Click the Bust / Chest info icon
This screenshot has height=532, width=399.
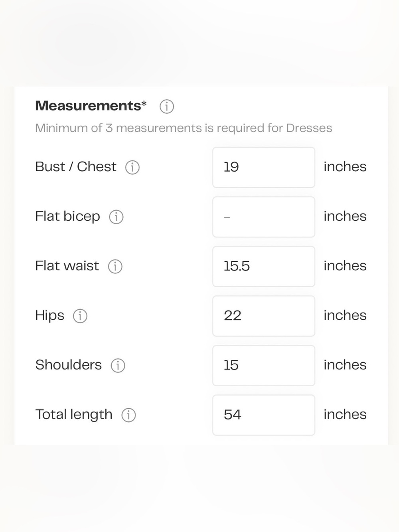(132, 167)
